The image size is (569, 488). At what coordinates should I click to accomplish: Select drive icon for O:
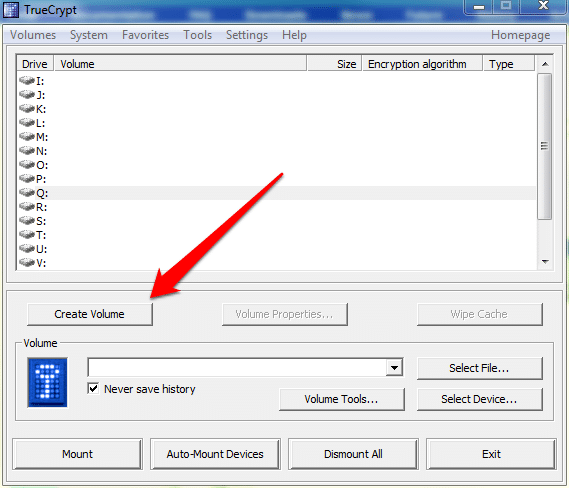27,164
